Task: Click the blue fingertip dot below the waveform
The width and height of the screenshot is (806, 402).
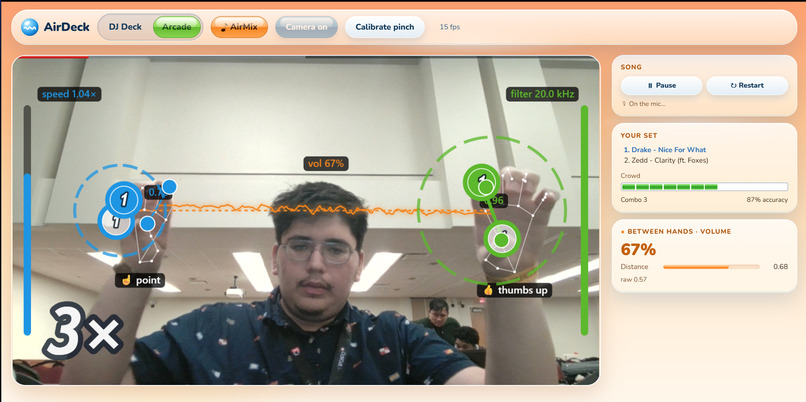Action: pyautogui.click(x=148, y=224)
